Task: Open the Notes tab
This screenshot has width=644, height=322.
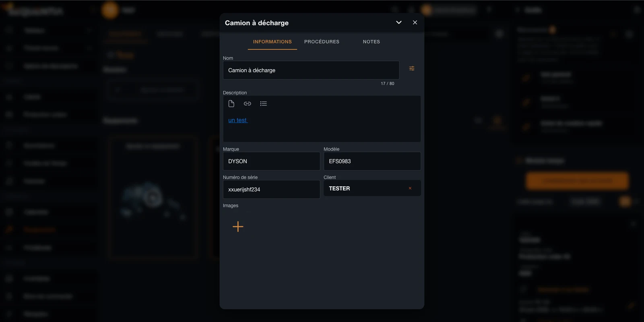Action: click(x=371, y=42)
